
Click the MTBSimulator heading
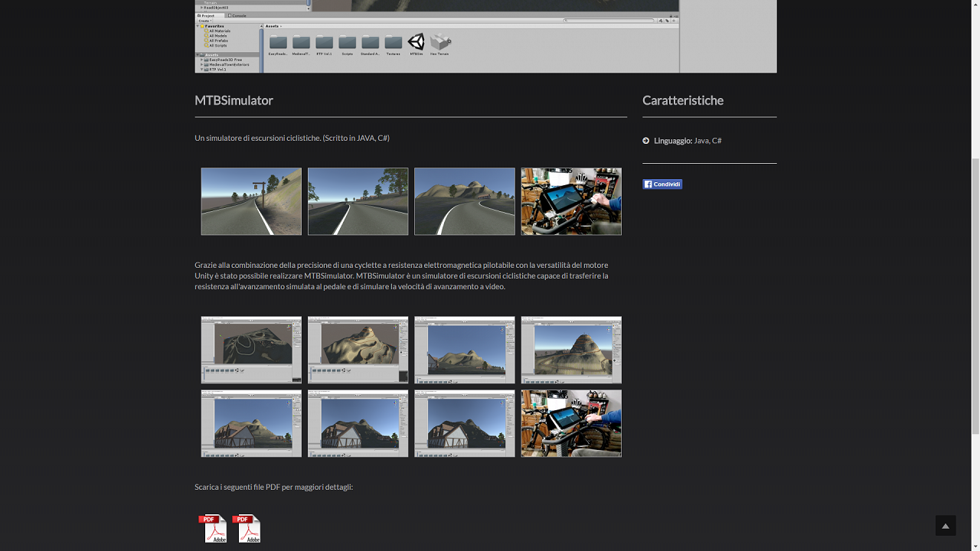(234, 100)
